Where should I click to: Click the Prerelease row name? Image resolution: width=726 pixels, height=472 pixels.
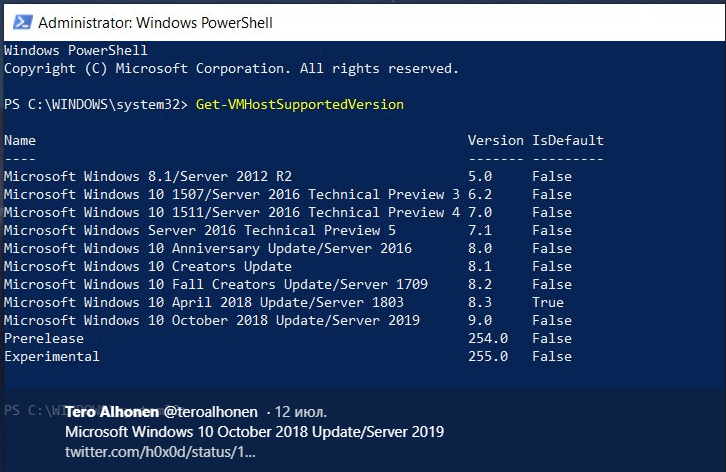[x=44, y=339]
